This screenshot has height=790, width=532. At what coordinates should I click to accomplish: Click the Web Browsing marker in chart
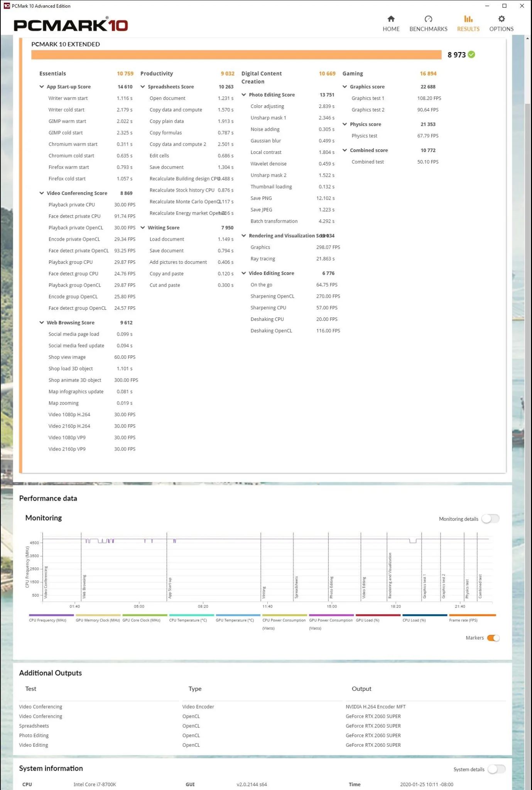(84, 587)
